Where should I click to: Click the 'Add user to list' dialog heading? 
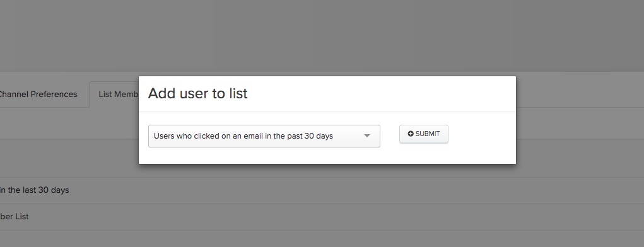click(x=198, y=93)
